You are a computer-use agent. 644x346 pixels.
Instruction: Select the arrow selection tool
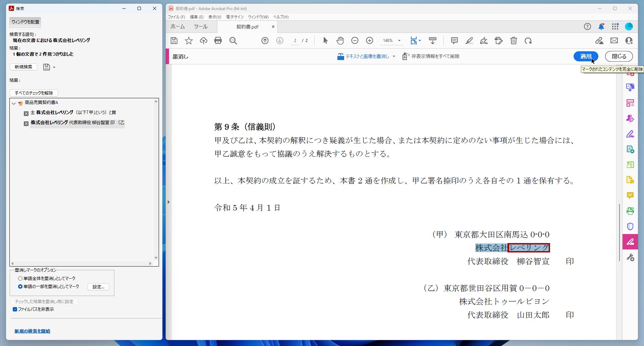[x=325, y=41]
